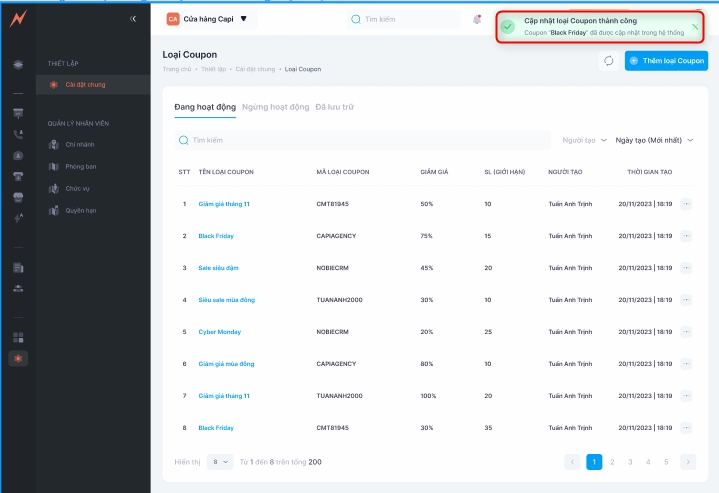The image size is (719, 493).
Task: Open the Người tạo filter dropdown
Action: tap(584, 141)
